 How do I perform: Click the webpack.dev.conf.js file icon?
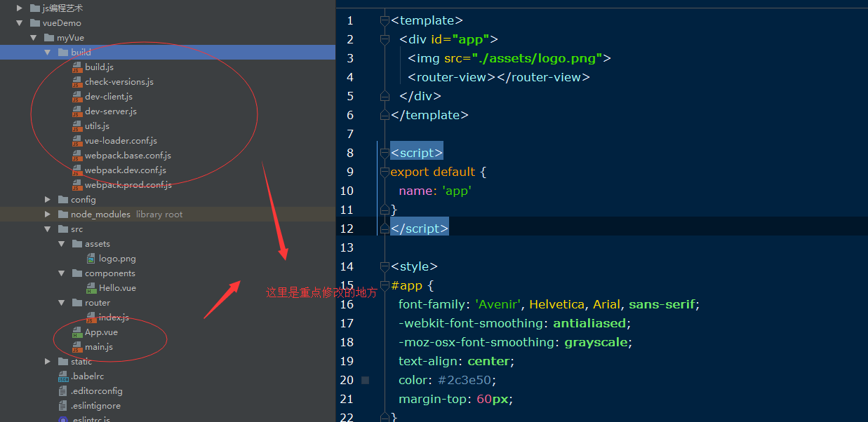pyautogui.click(x=77, y=170)
